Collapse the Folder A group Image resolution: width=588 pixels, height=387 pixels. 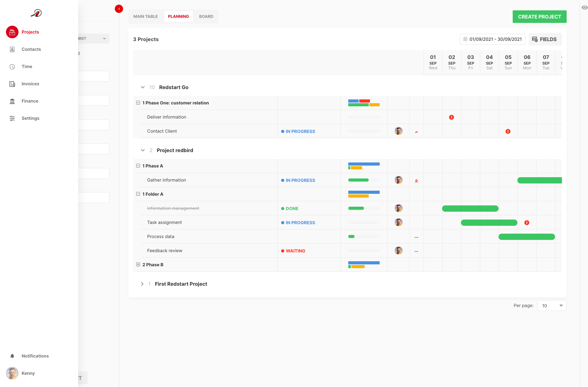(x=138, y=194)
